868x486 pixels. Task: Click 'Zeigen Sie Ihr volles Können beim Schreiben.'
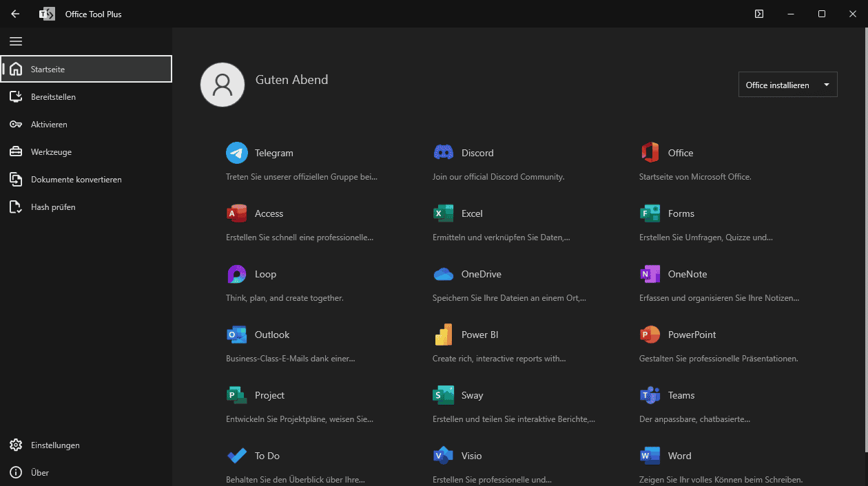tap(721, 480)
